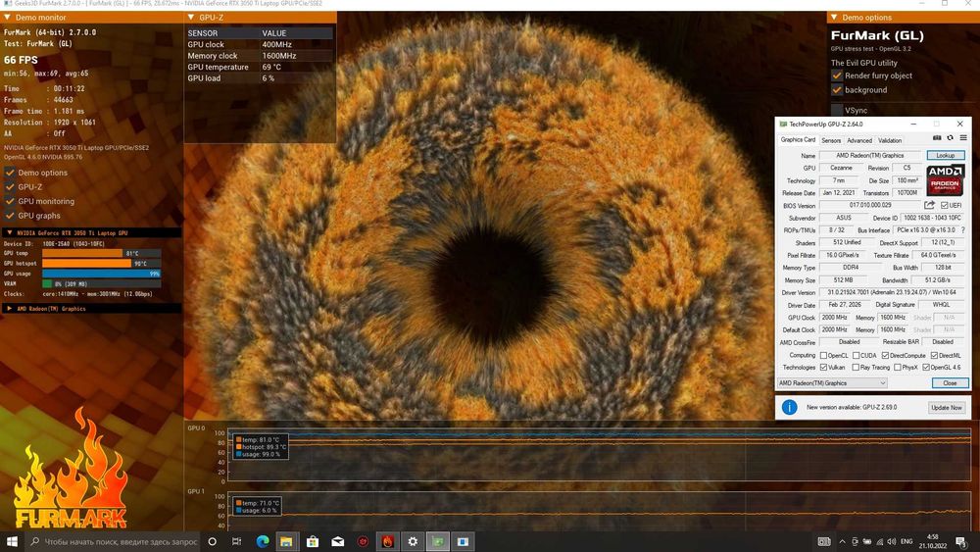Click the GPU usage 99% bar
The image size is (980, 552).
(x=101, y=274)
